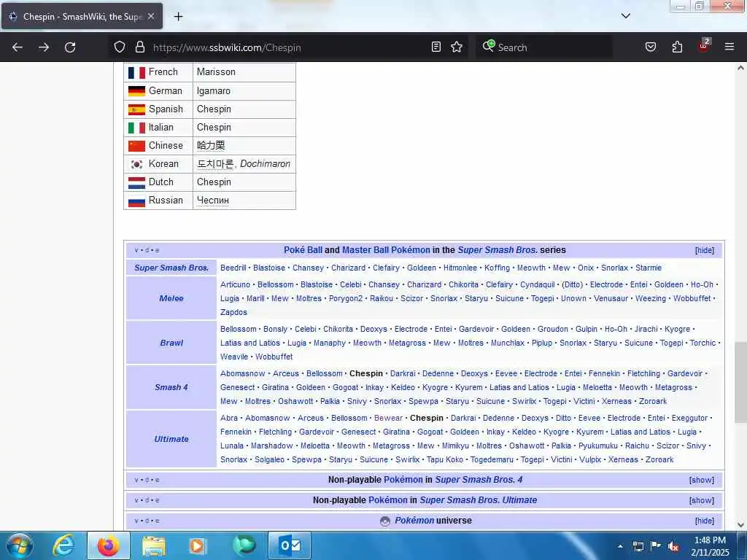Open Bonsly link in Brawl row
Screen dimensions: 747x560
coord(275,329)
